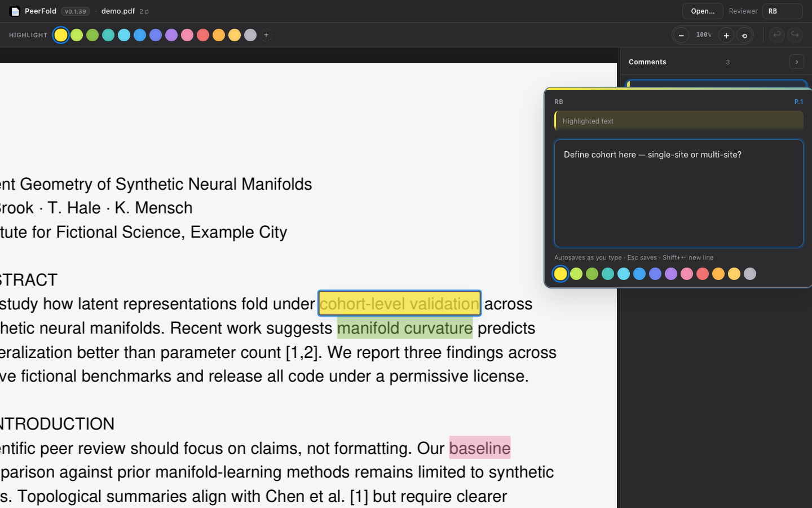This screenshot has height=508, width=812.
Task: Click the redo arrow icon
Action: point(795,35)
